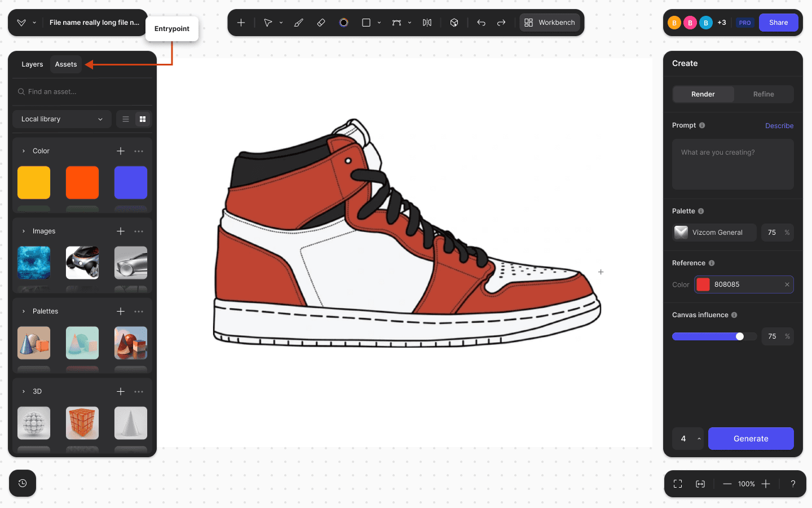Expand the Palettes section chevron

click(24, 312)
